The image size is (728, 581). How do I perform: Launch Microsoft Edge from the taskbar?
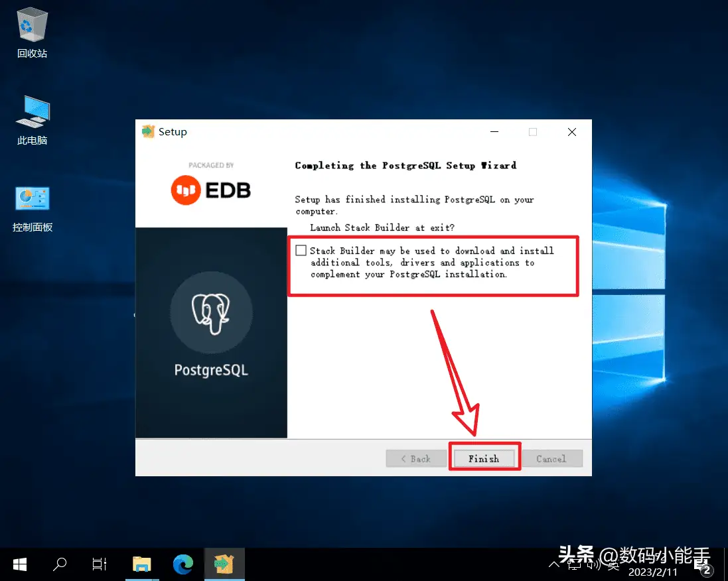183,564
